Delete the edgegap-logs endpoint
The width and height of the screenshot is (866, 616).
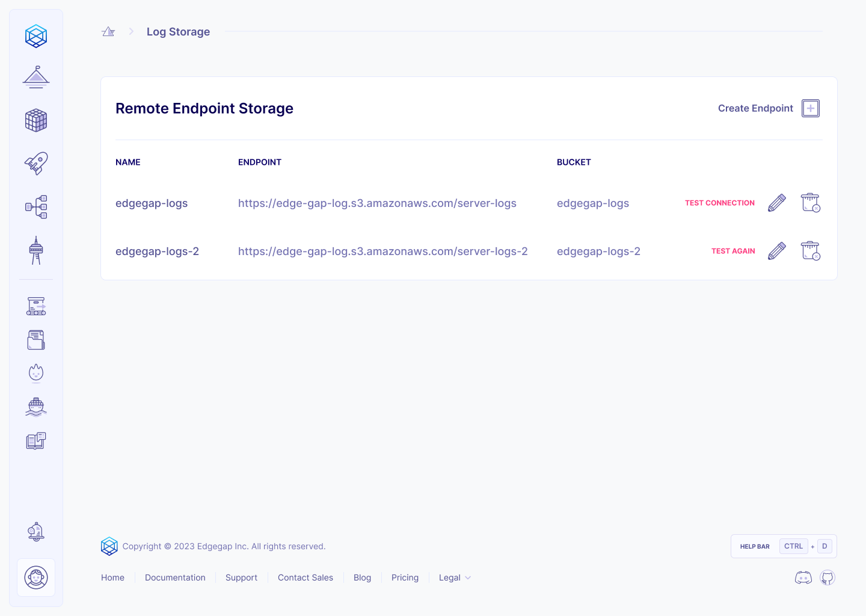[x=810, y=203]
